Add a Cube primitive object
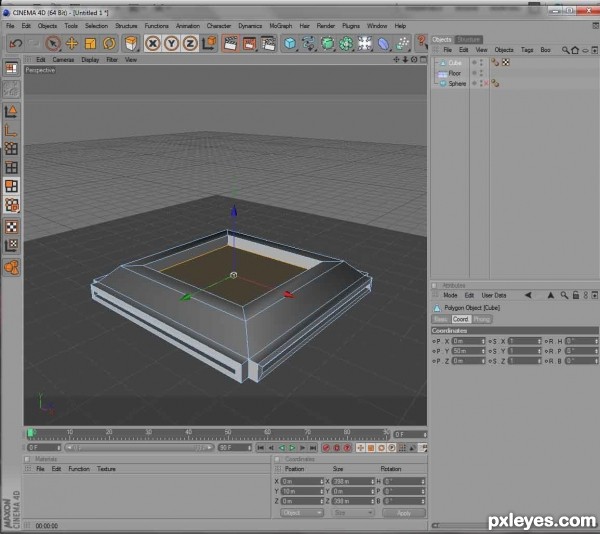This screenshot has height=534, width=600. (x=290, y=43)
